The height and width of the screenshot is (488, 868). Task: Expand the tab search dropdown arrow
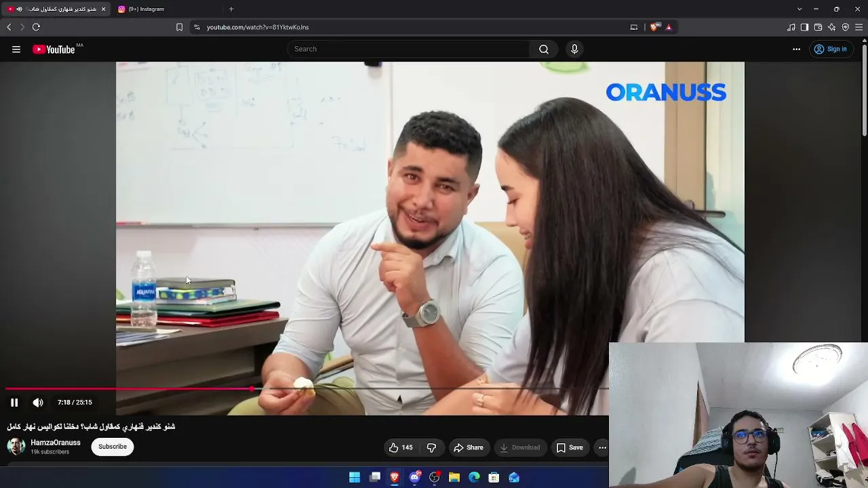tap(800, 9)
